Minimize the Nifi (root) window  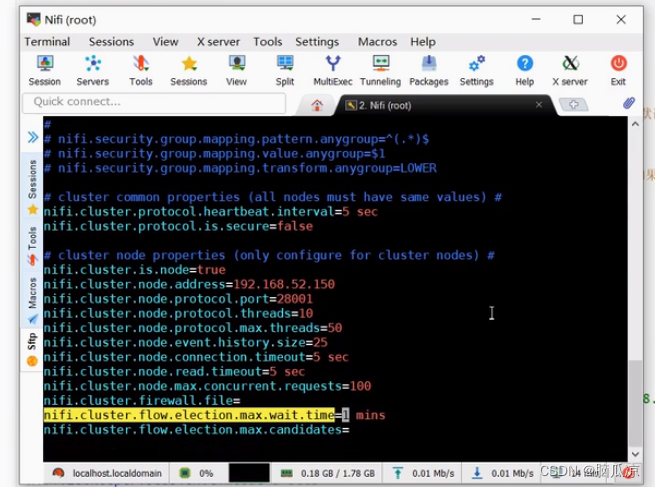536,20
